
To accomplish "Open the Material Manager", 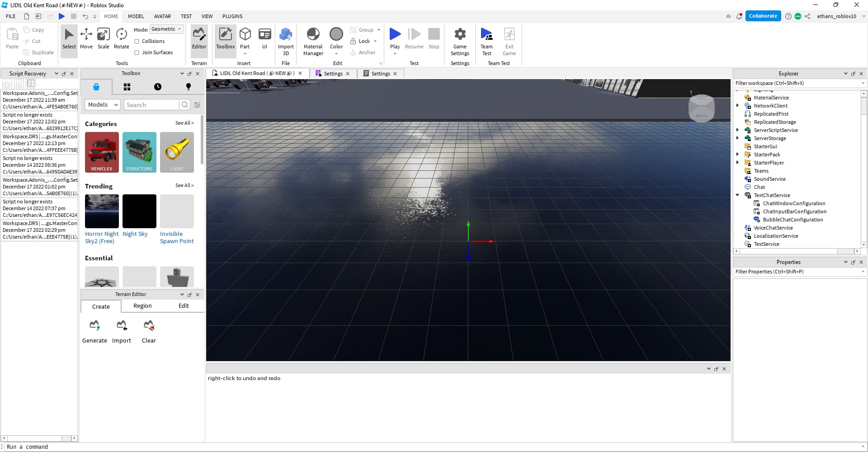I will pyautogui.click(x=313, y=41).
